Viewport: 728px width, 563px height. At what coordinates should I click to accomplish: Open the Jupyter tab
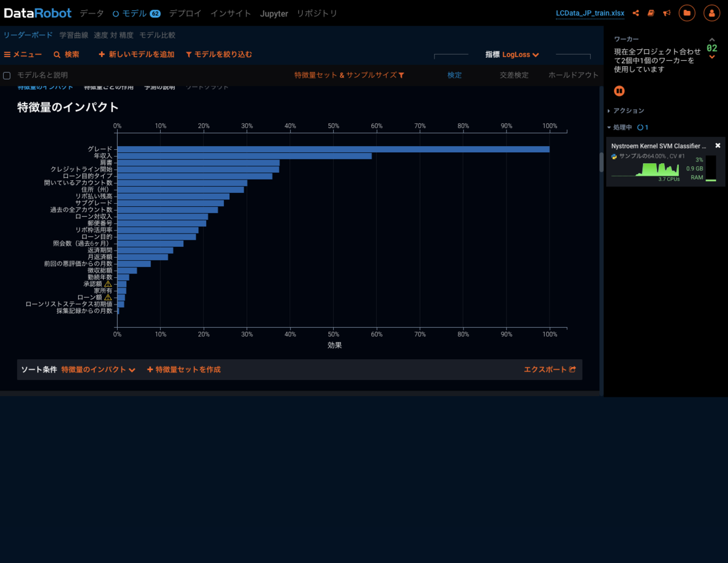pyautogui.click(x=274, y=13)
